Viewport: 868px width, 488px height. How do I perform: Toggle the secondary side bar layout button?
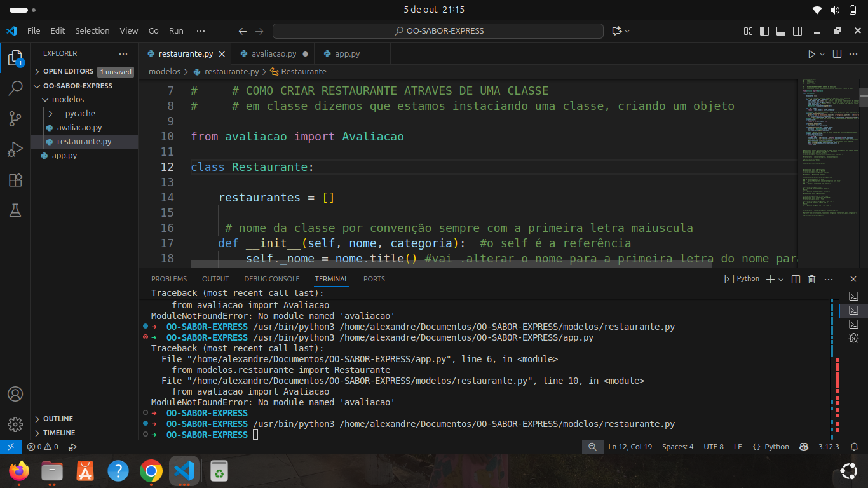797,31
